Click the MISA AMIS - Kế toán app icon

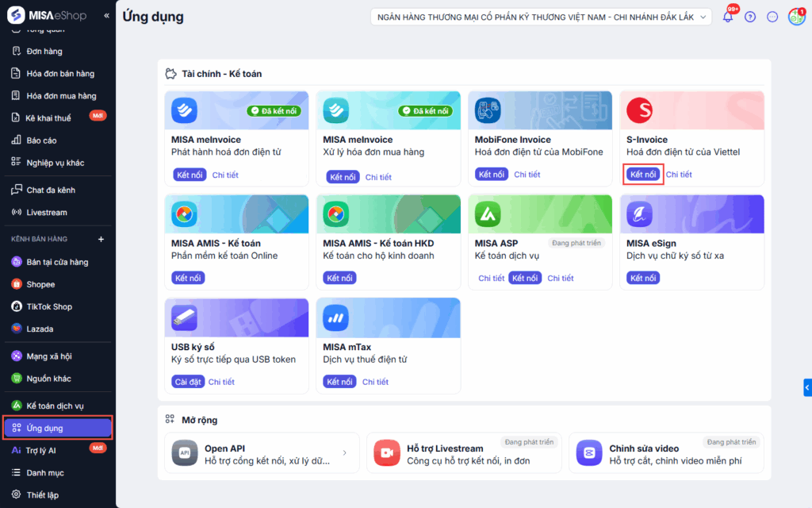pyautogui.click(x=184, y=214)
